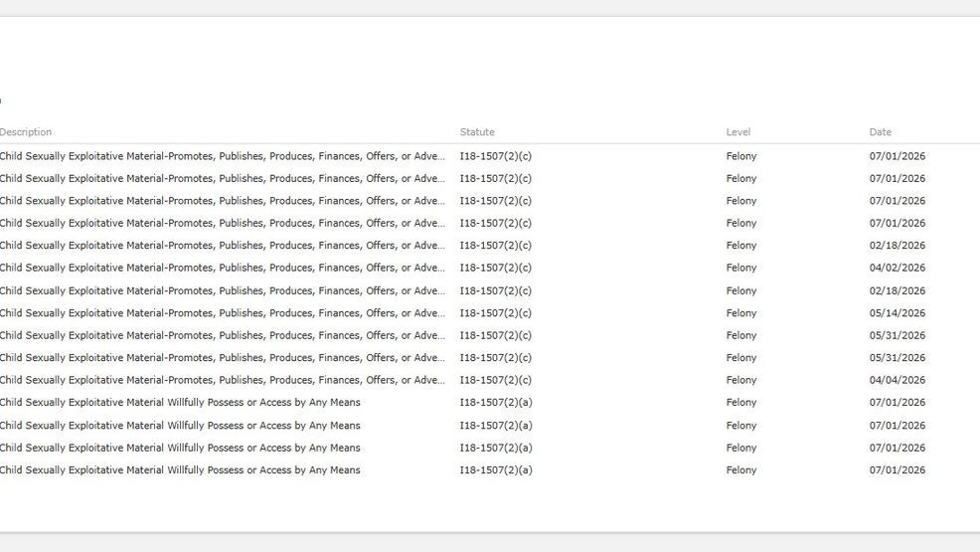Image resolution: width=980 pixels, height=552 pixels.
Task: Open the last Willfully Possess charge description
Action: 180,470
